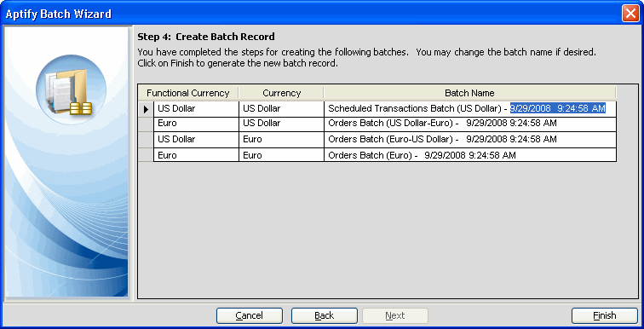
Task: Edit Orders Batch (Euro) name cell
Action: pos(470,155)
